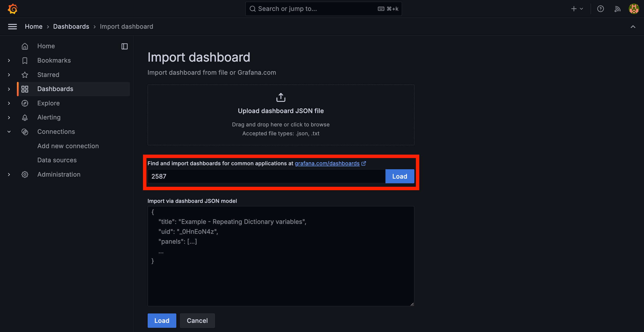644x332 pixels.
Task: Click Load next to dashboard ID field
Action: point(400,176)
